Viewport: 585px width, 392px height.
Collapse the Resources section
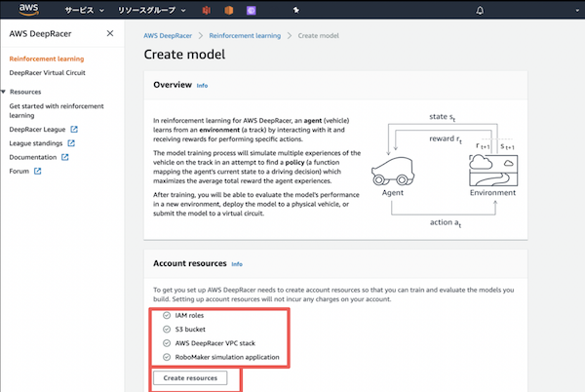click(3, 92)
